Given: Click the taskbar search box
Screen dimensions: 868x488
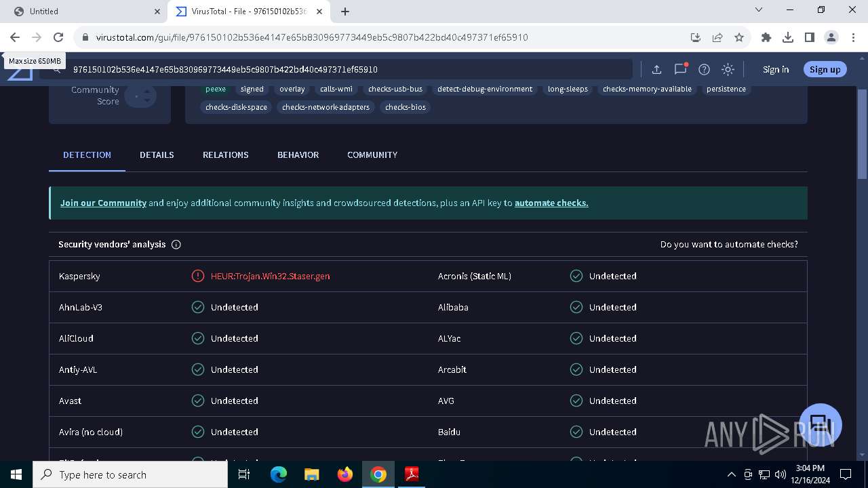Looking at the screenshot, I should coord(130,474).
